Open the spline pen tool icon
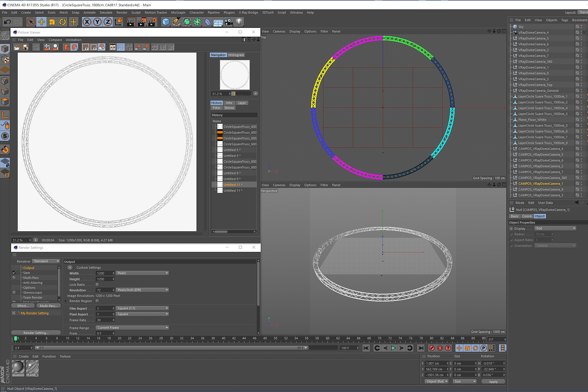The width and height of the screenshot is (588, 392). [177, 22]
